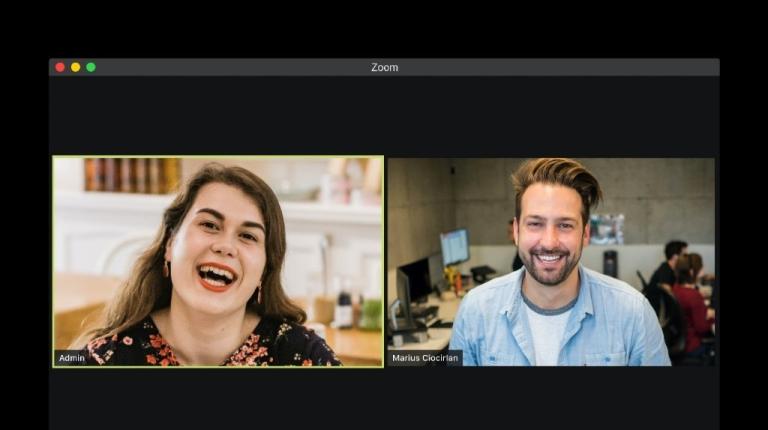Select Admin's video tile
The image size is (768, 430).
(218, 262)
